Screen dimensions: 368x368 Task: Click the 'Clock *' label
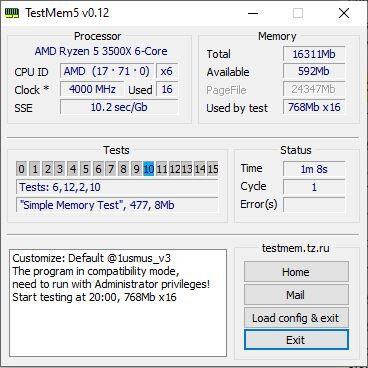32,90
